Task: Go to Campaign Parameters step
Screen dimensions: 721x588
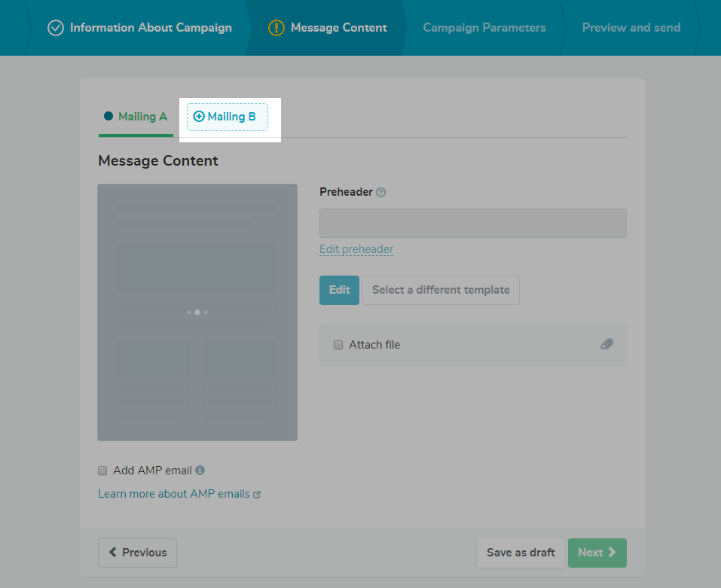Action: [484, 28]
